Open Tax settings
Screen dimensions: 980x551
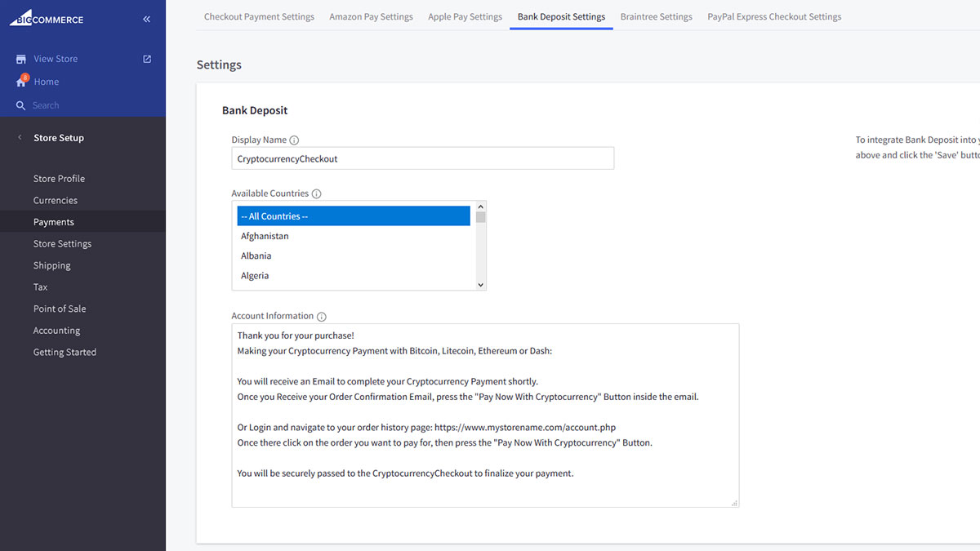40,287
